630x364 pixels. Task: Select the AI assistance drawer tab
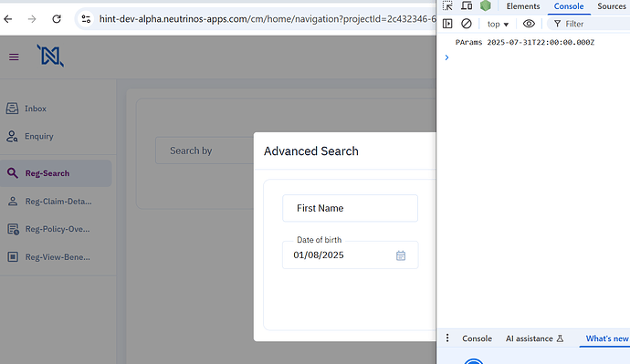click(x=534, y=338)
